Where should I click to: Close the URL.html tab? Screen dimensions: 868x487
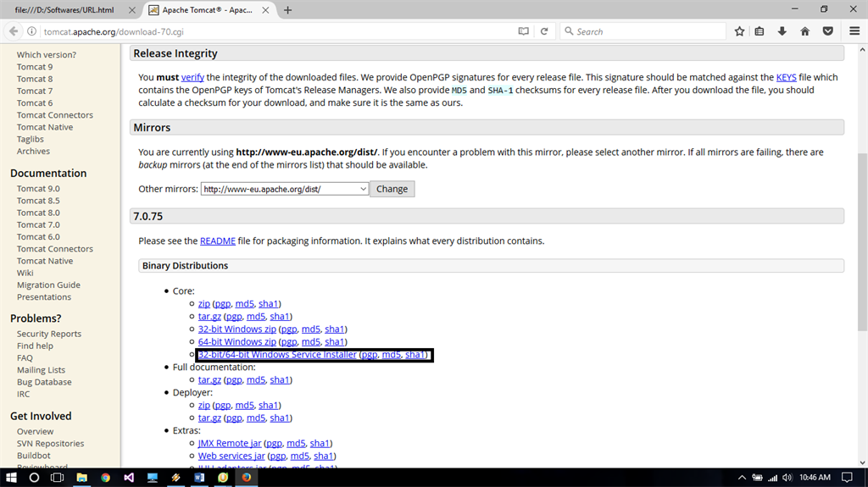(131, 10)
